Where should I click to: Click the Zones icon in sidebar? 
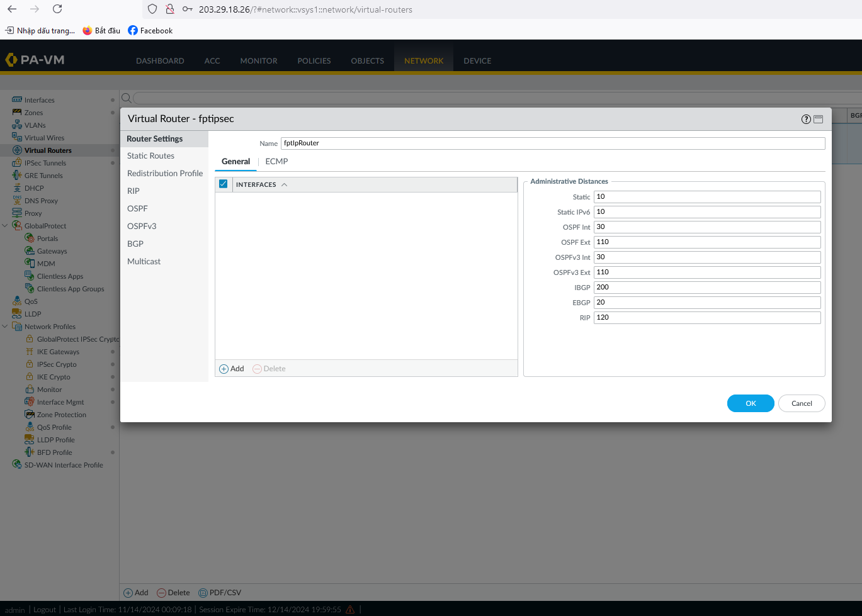[17, 113]
